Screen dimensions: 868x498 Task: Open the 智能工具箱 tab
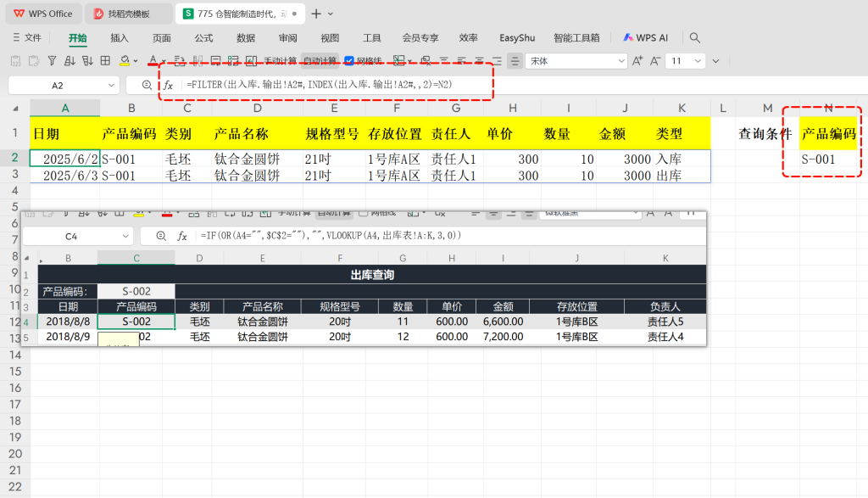576,37
